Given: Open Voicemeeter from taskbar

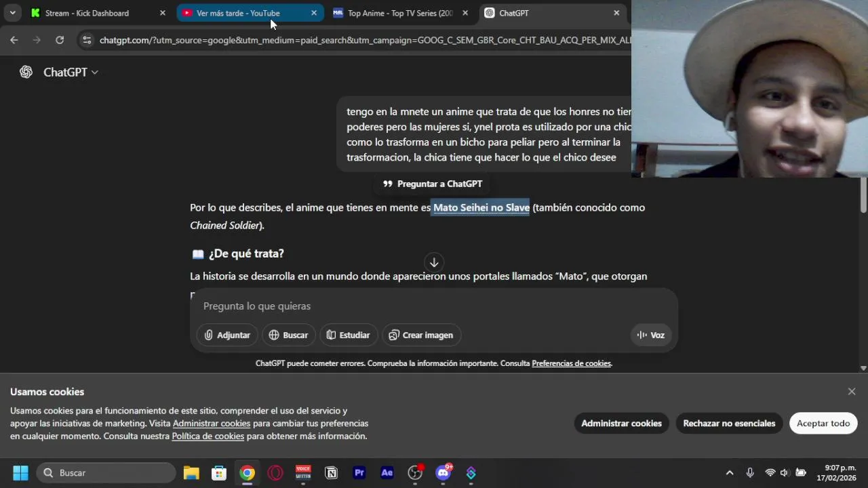Looking at the screenshot, I should click(303, 472).
